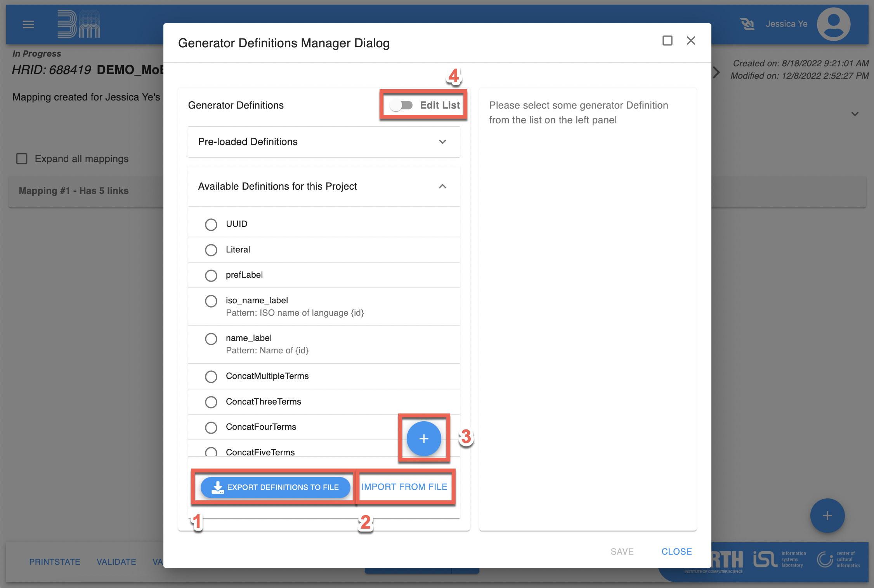Click the translation language icon
The width and height of the screenshot is (874, 588).
(x=747, y=24)
